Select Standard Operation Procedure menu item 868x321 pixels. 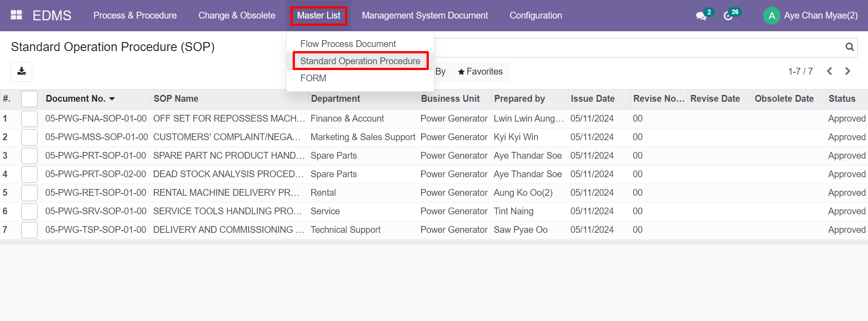[360, 61]
